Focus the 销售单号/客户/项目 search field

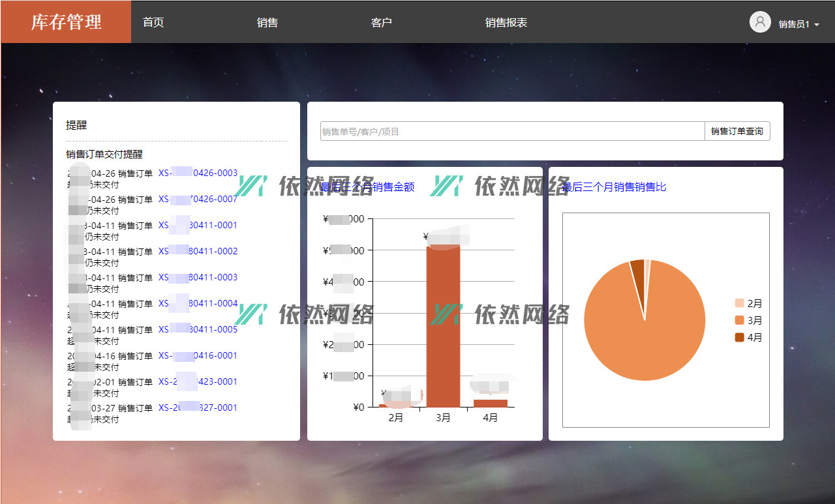(x=512, y=131)
